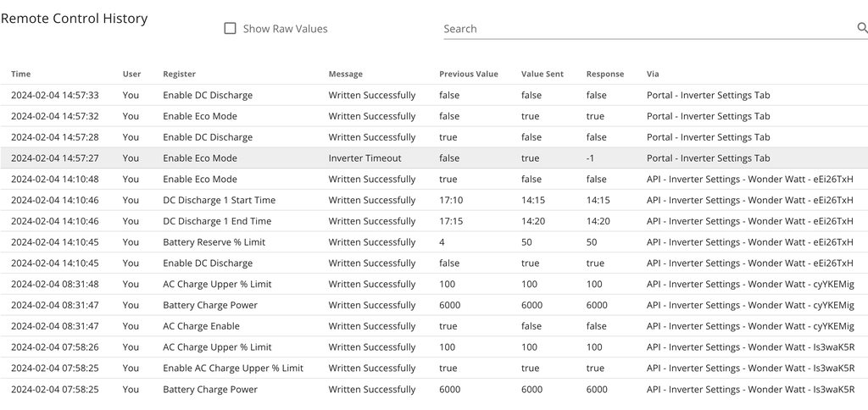Click the Via column header
This screenshot has width=868, height=410.
click(652, 75)
